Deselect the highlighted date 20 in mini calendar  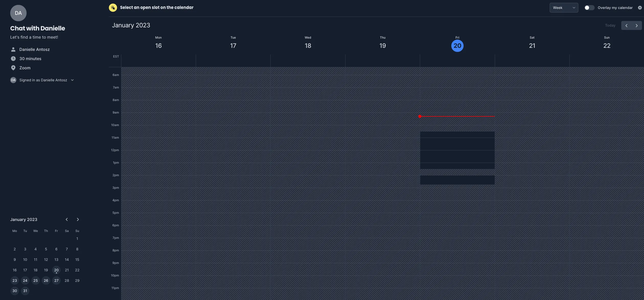(x=56, y=270)
